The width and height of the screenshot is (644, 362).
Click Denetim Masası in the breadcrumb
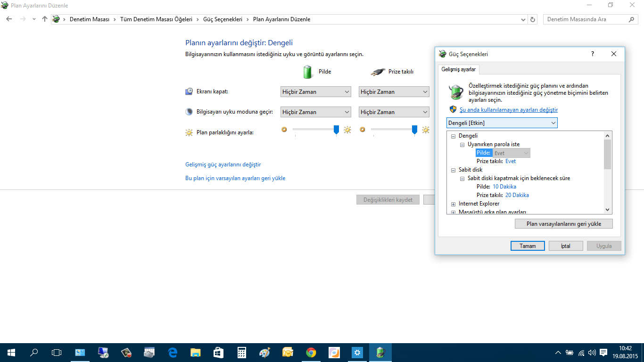pyautogui.click(x=90, y=19)
